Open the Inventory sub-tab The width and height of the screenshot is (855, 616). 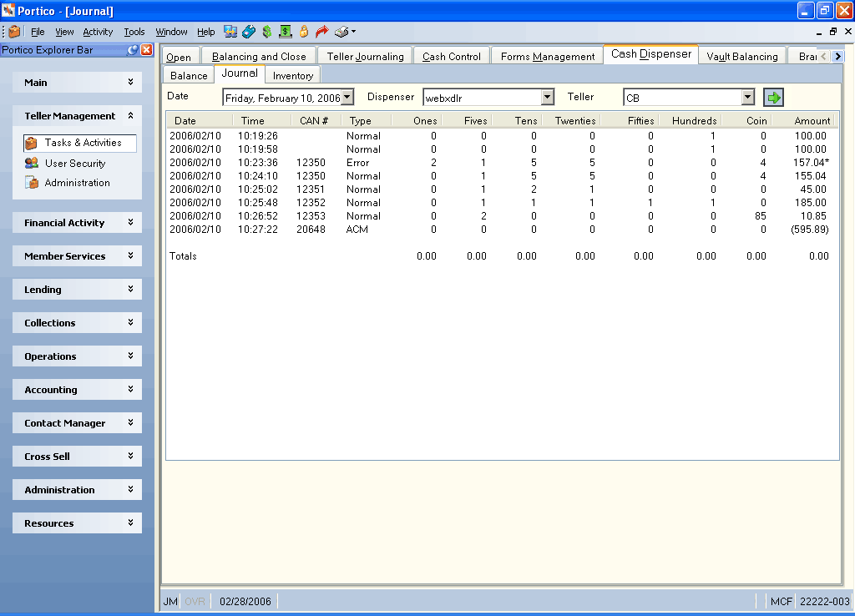(x=293, y=75)
